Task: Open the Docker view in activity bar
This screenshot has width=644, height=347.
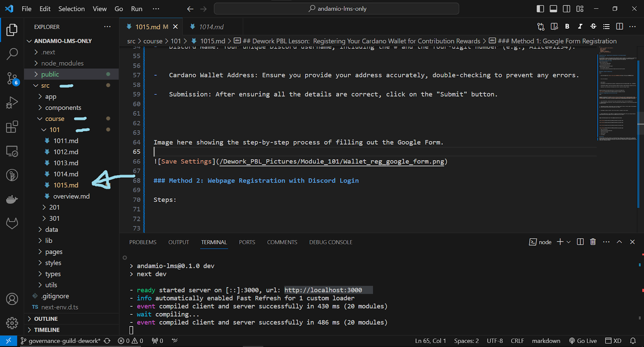Action: (x=12, y=199)
